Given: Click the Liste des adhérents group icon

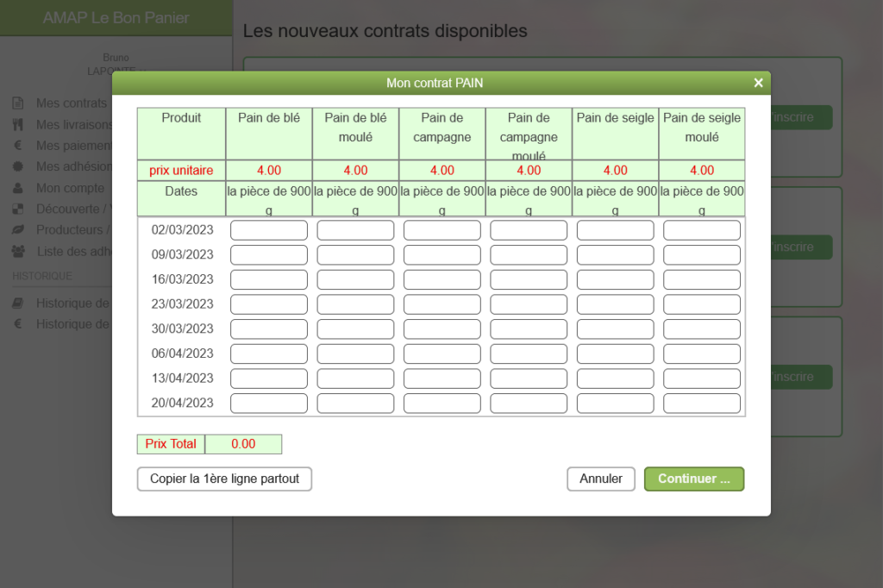Looking at the screenshot, I should (18, 252).
